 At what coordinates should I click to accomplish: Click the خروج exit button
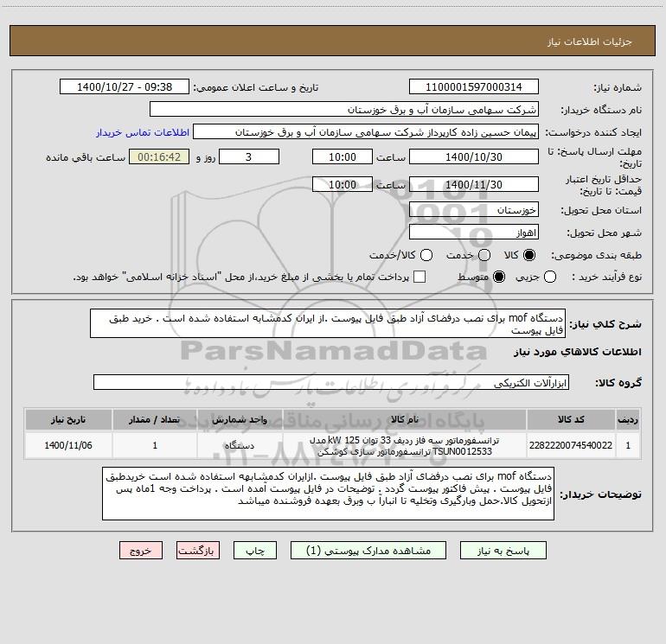point(141,551)
